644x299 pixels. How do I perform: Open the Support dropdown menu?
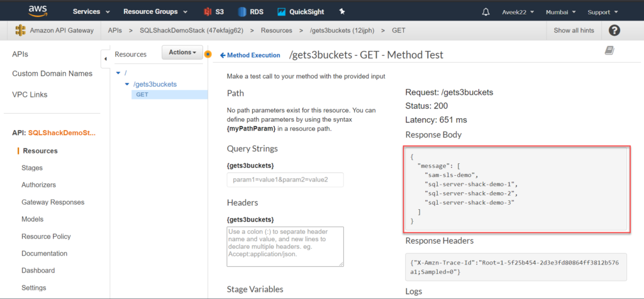pos(602,12)
